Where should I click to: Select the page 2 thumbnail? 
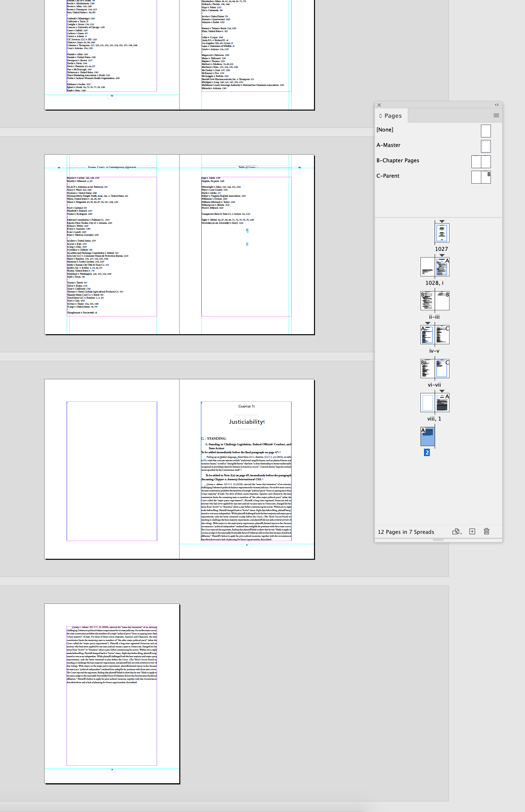(x=427, y=437)
